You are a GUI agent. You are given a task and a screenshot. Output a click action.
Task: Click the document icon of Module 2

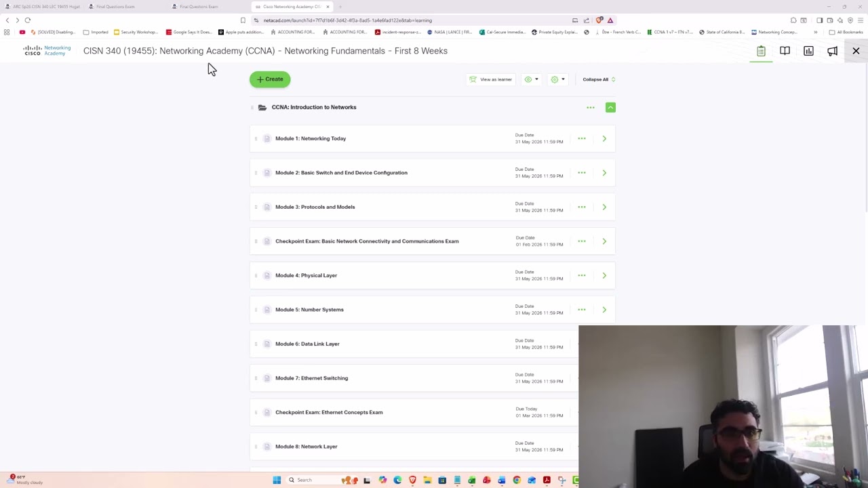pyautogui.click(x=267, y=173)
